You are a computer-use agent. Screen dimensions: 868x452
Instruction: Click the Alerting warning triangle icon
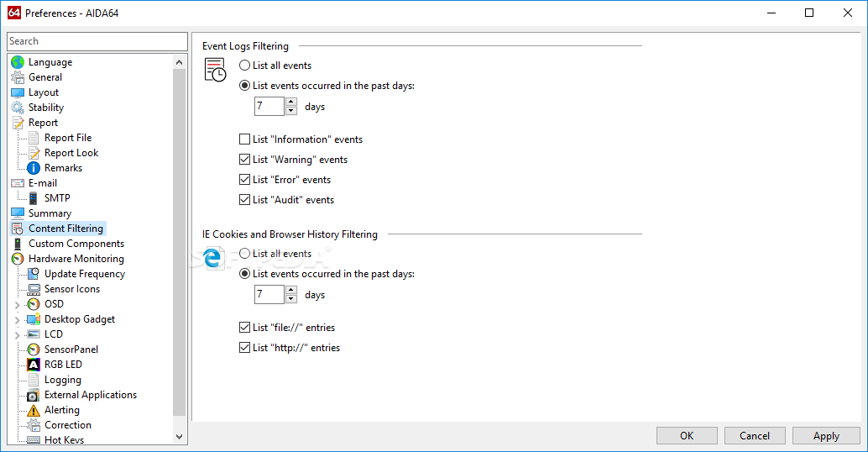point(34,410)
